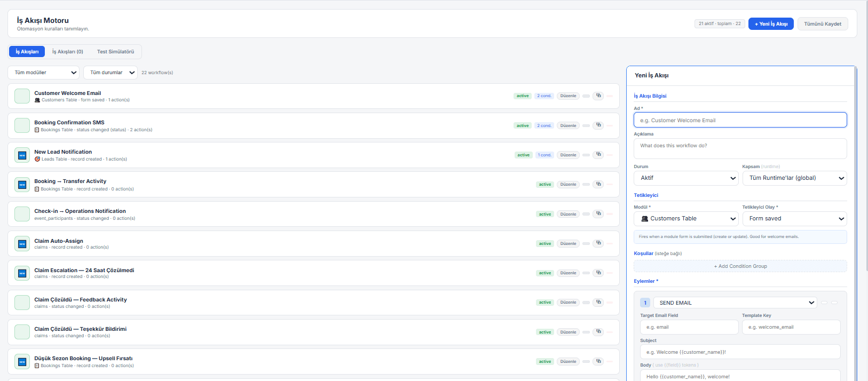Focus the Template Key input
The height and width of the screenshot is (381, 868).
coord(791,327)
